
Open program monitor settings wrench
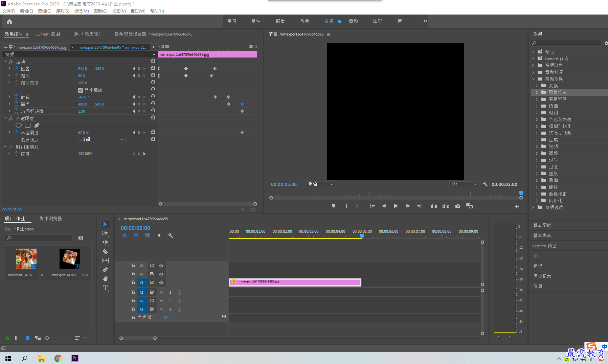coord(485,184)
